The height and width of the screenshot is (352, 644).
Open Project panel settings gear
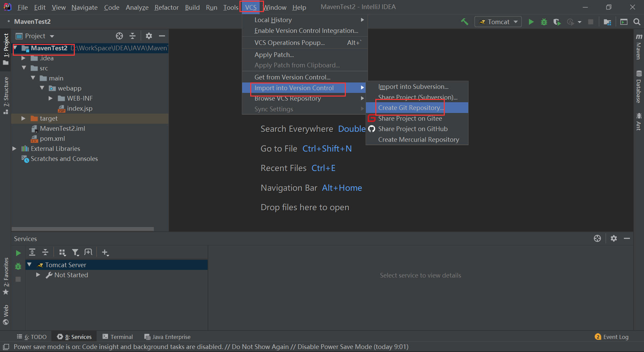149,36
